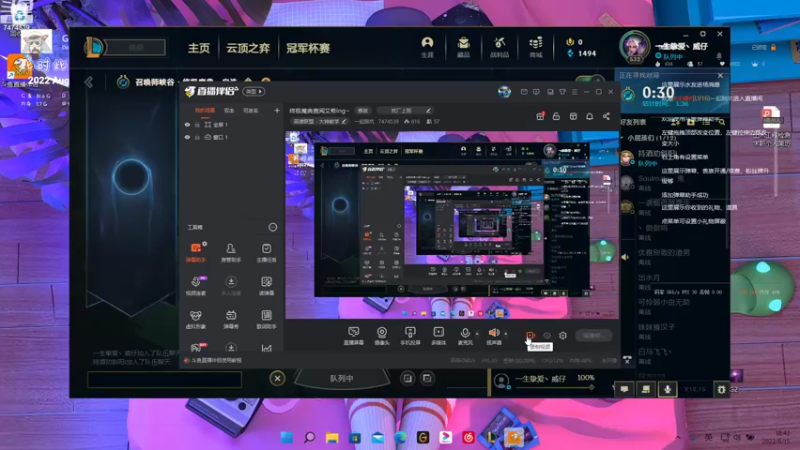Click the notification bell icon in companion
The image size is (800, 450).
click(x=590, y=116)
